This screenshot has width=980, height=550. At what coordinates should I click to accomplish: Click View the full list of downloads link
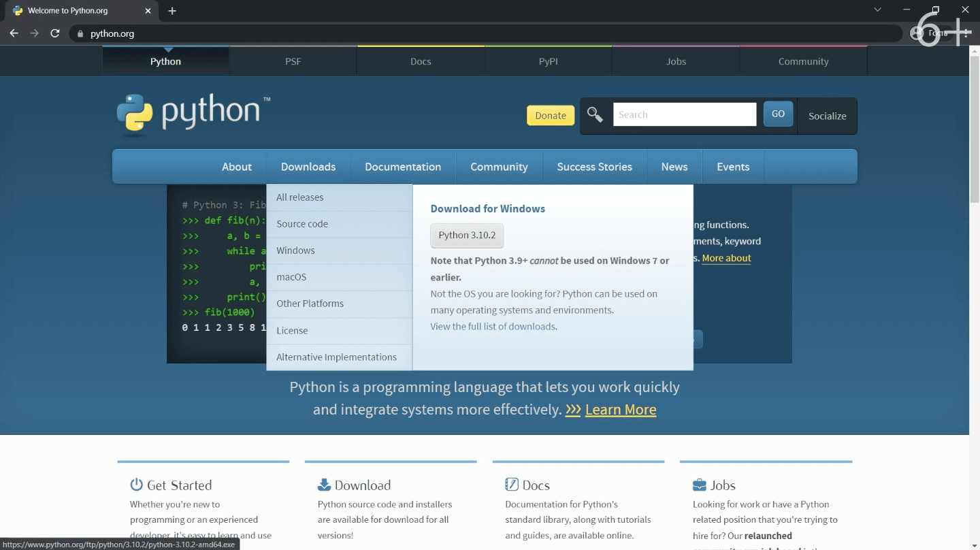pos(493,327)
